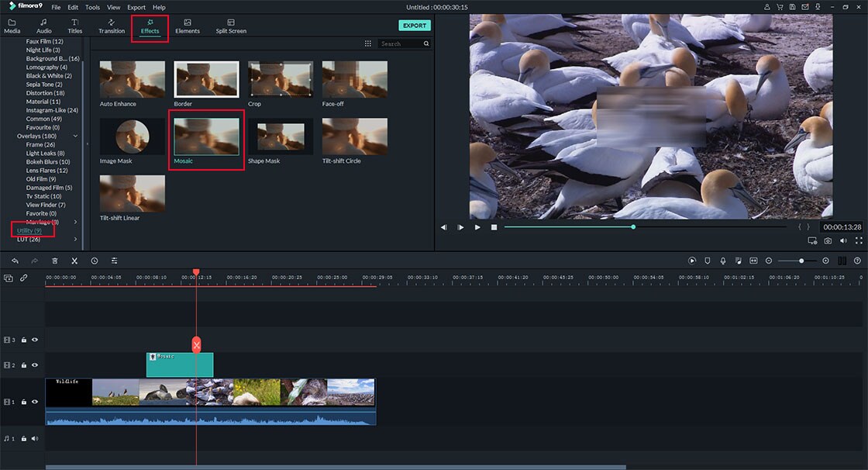Enter fullscreen preview with the expand icon
868x470 pixels.
[859, 240]
